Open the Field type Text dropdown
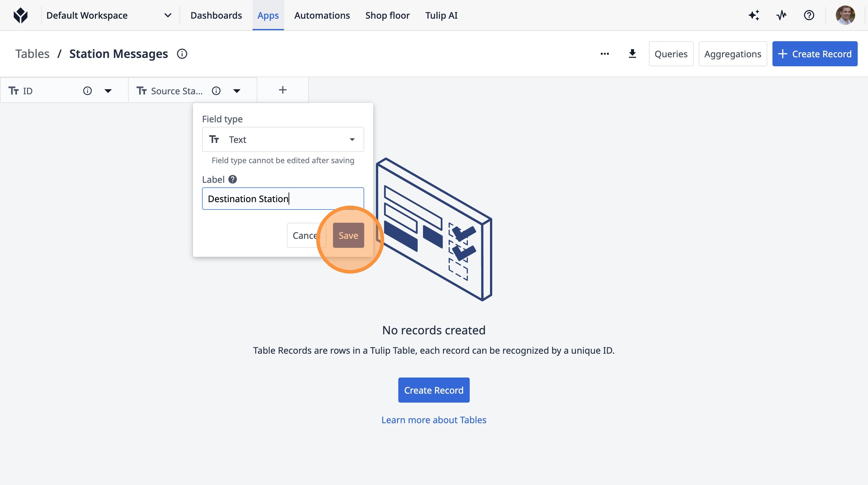This screenshot has width=868, height=485. pyautogui.click(x=283, y=140)
